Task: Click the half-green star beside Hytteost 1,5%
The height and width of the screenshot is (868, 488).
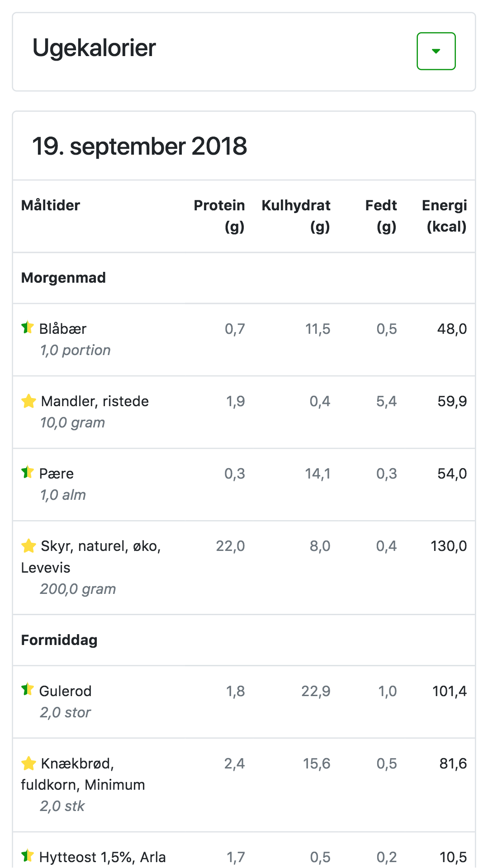Action: click(x=28, y=855)
